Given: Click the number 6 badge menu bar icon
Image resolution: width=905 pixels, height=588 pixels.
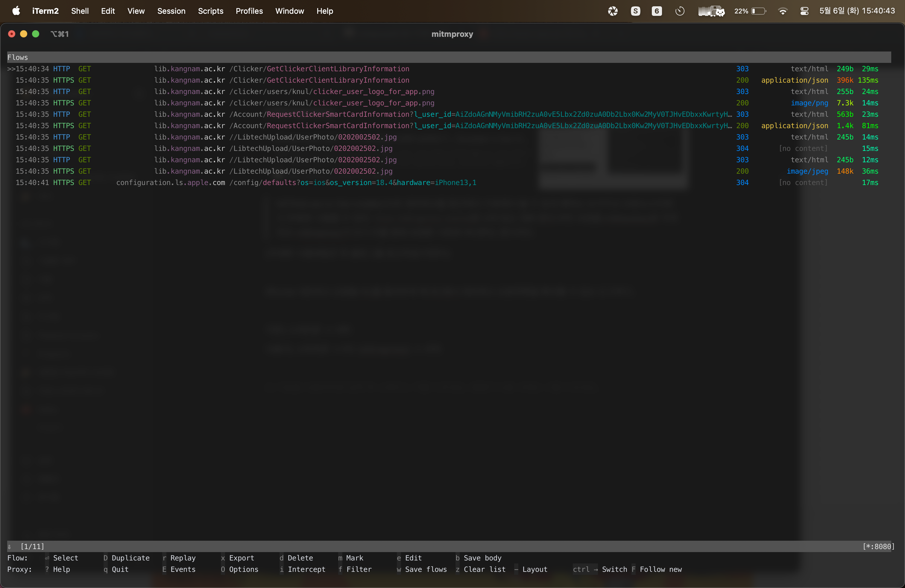Looking at the screenshot, I should tap(657, 11).
